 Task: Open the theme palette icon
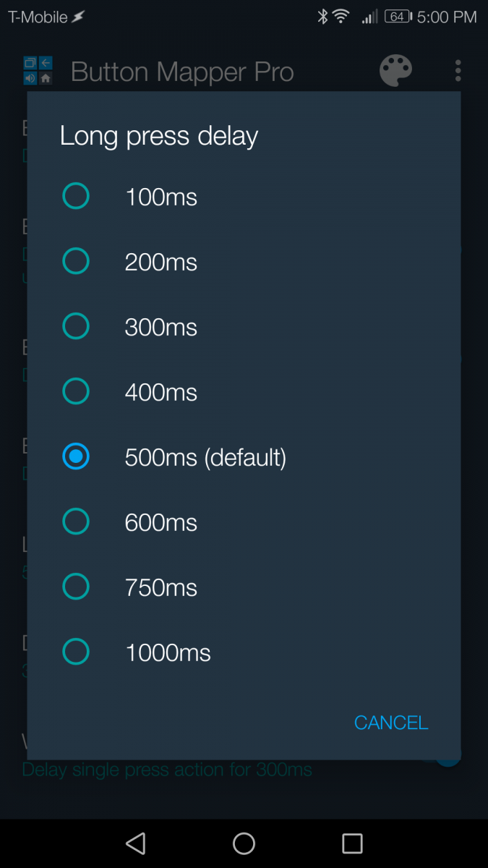pyautogui.click(x=395, y=71)
